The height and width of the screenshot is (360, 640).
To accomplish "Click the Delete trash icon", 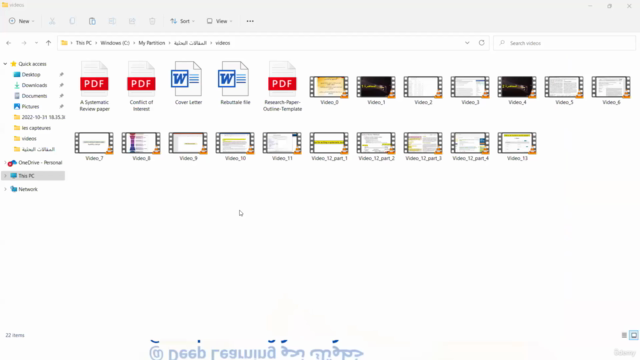I will 152,21.
